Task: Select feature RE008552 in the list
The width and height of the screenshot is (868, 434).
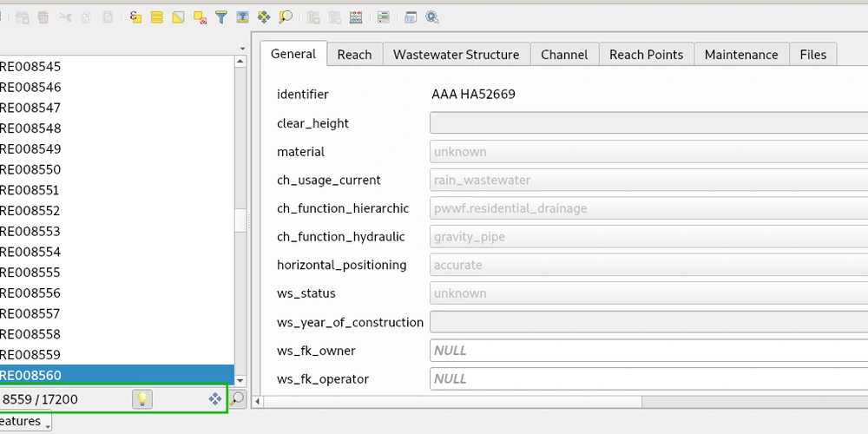Action: (30, 211)
